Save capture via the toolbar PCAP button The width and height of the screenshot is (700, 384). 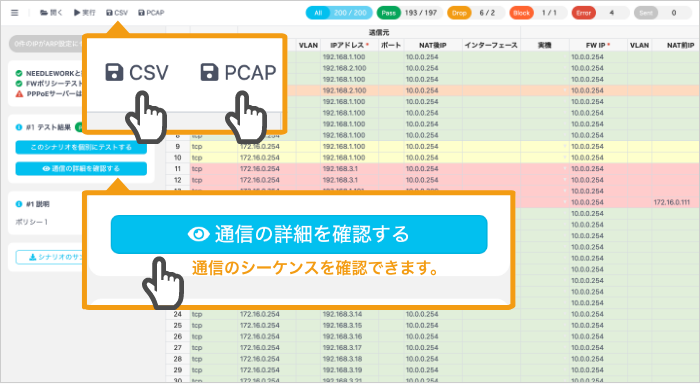point(151,13)
